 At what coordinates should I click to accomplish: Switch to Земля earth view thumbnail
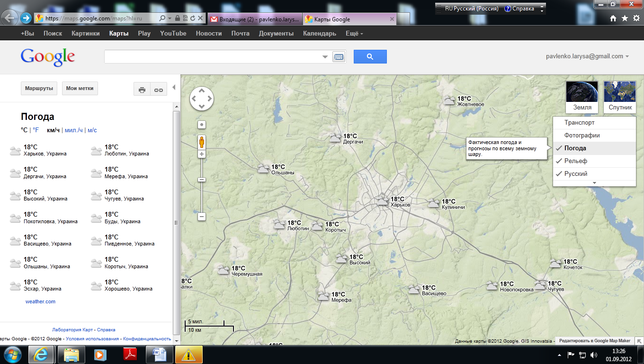(x=582, y=97)
